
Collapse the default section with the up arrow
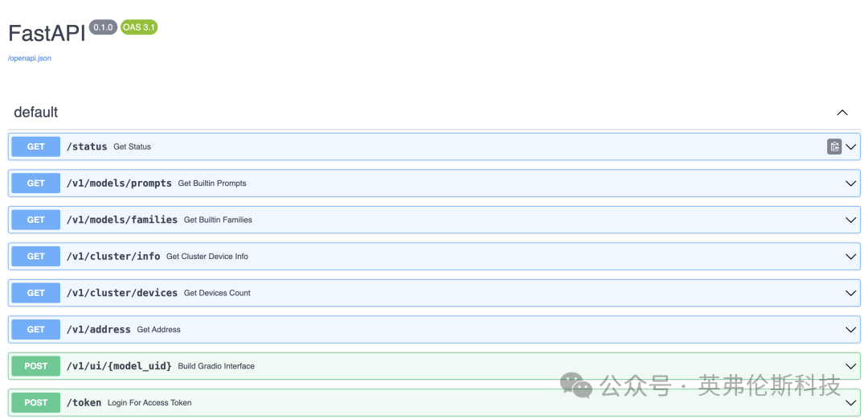[x=842, y=113]
